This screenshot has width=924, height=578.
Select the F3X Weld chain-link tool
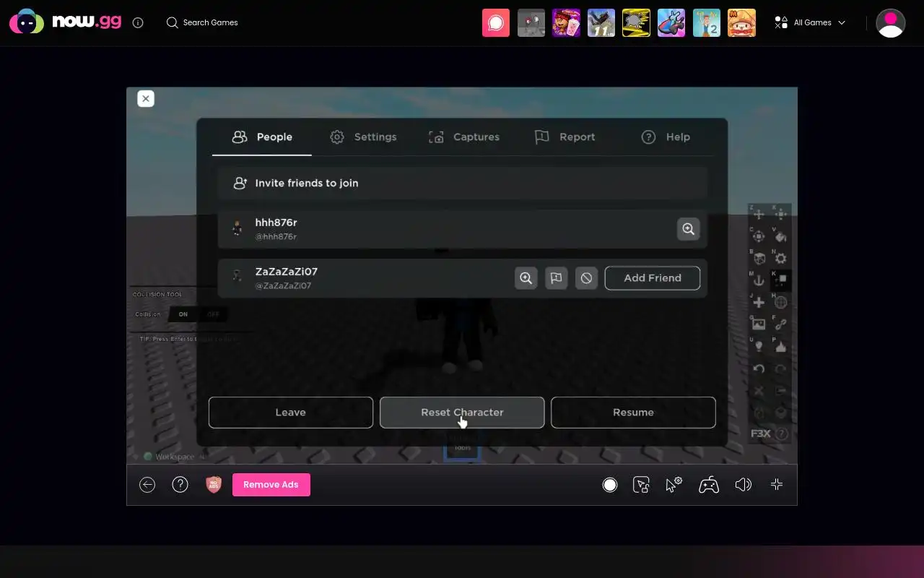(x=780, y=324)
